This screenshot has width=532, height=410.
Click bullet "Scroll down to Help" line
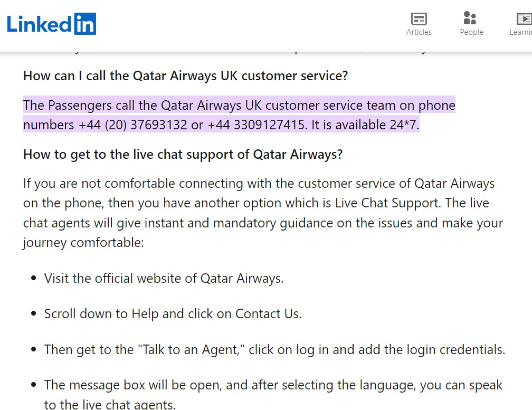click(173, 313)
